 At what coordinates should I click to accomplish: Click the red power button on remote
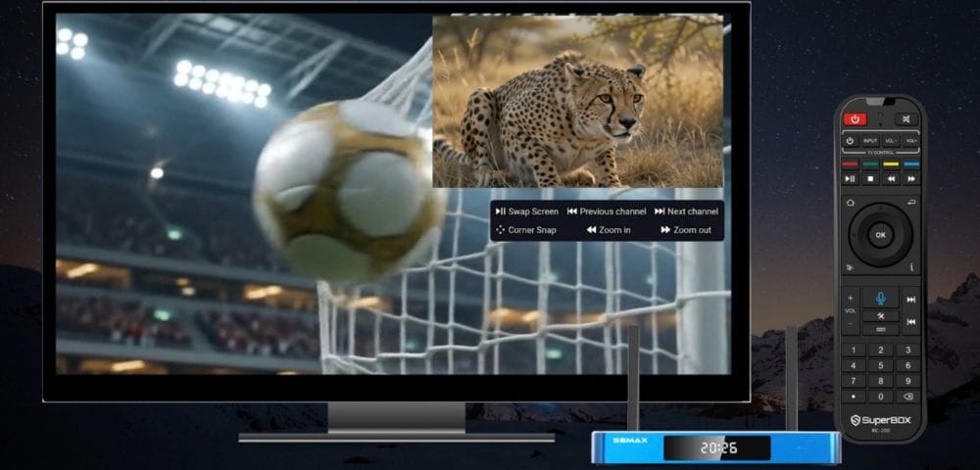pos(855,118)
